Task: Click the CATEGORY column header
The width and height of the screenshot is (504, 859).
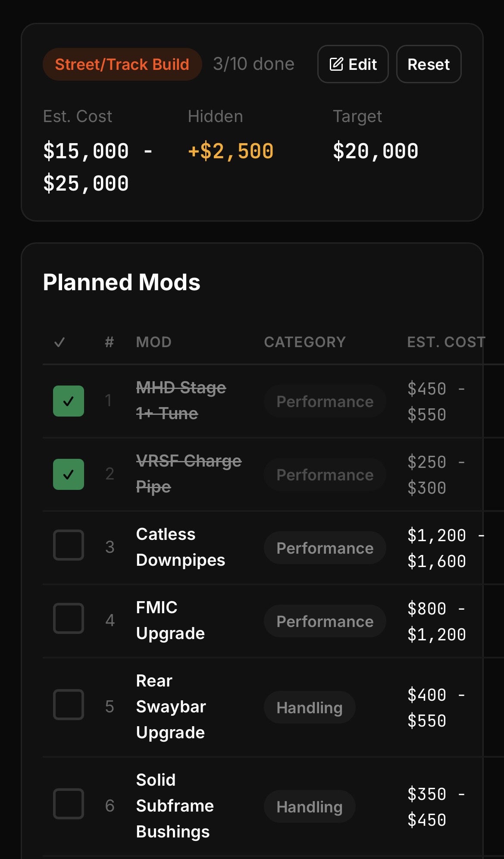Action: pos(304,342)
